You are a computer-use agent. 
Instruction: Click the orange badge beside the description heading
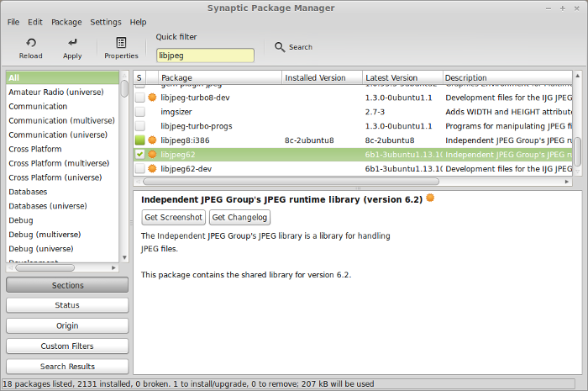pyautogui.click(x=430, y=198)
